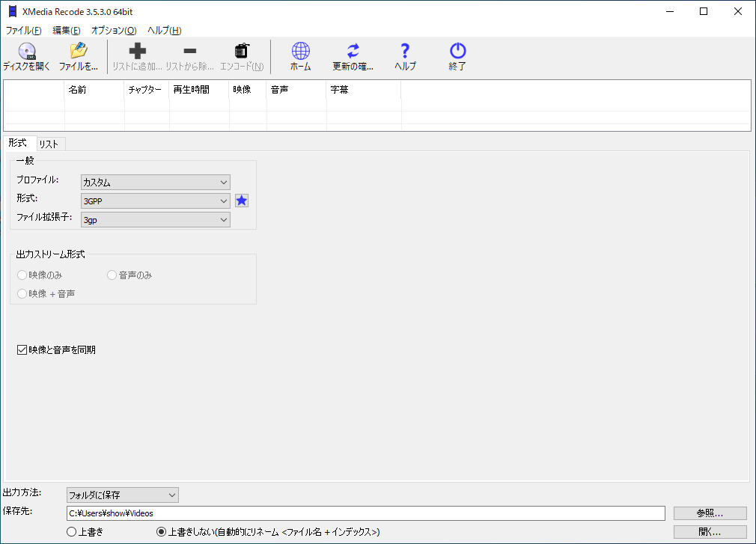The width and height of the screenshot is (756, 544).
Task: Expand the 形式 dropdown showing 3GPP
Action: (x=155, y=201)
